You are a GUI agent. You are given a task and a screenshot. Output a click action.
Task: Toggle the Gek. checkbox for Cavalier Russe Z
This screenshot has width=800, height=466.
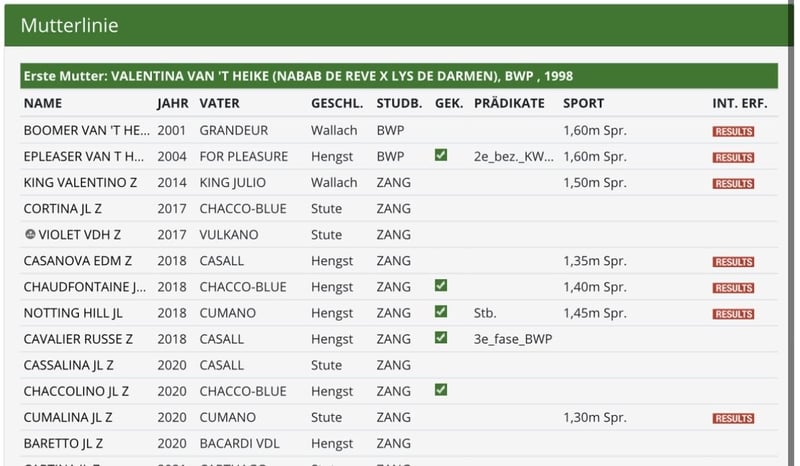pyautogui.click(x=441, y=337)
